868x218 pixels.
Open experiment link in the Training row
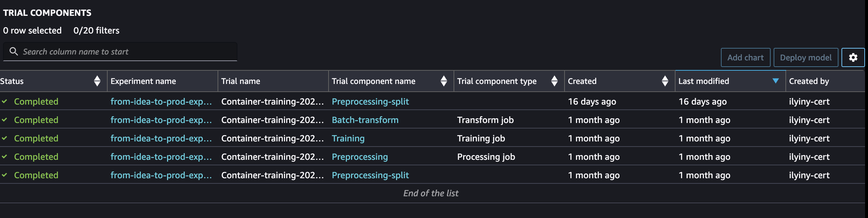[161, 138]
